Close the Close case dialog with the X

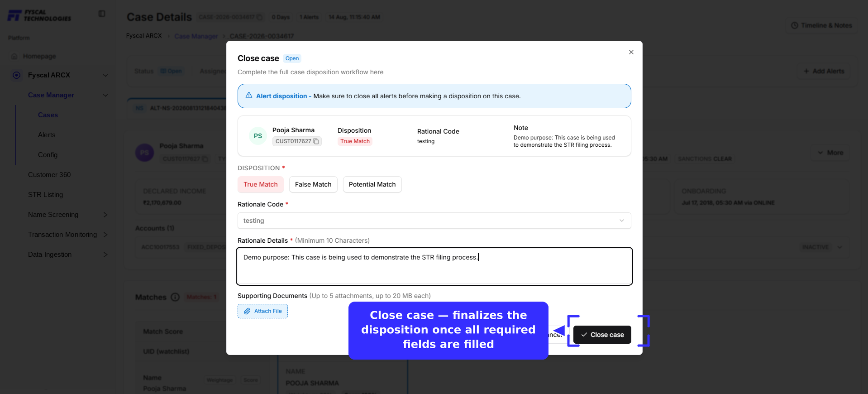pyautogui.click(x=631, y=52)
